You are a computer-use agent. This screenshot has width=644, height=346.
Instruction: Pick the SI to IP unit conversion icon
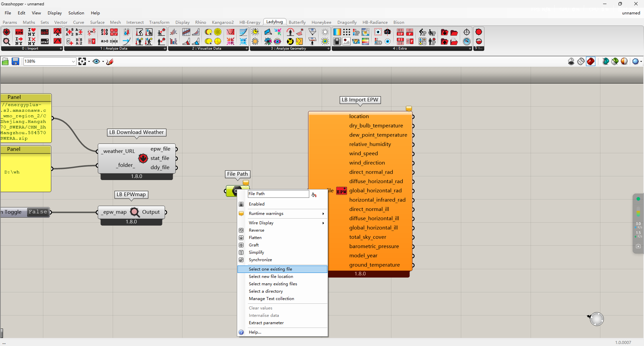pyautogui.click(x=400, y=32)
